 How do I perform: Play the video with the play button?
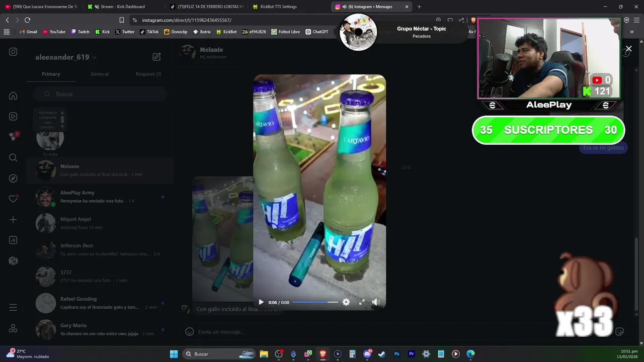261,302
